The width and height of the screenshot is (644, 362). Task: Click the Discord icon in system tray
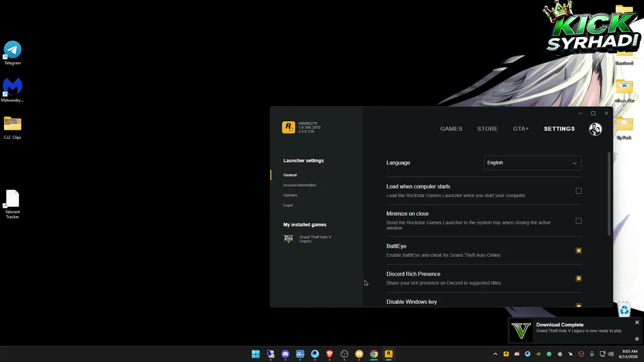tap(517, 354)
